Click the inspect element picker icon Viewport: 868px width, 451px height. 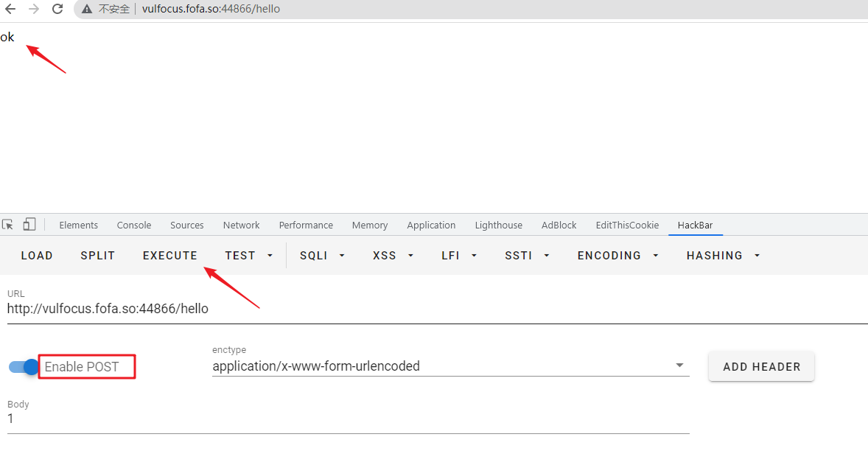tap(9, 223)
